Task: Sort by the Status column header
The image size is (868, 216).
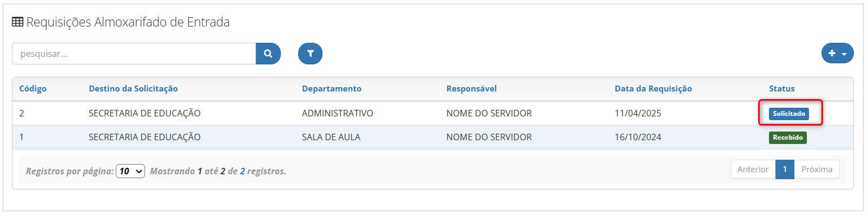Action: pos(782,89)
